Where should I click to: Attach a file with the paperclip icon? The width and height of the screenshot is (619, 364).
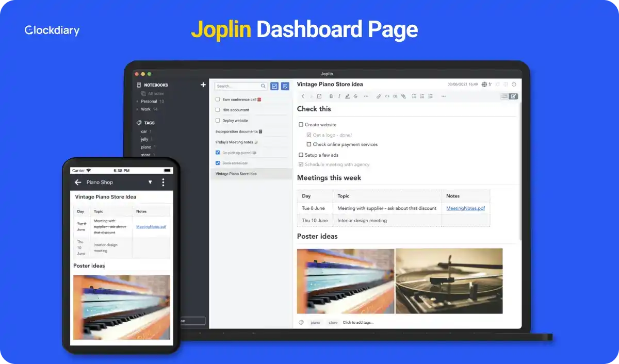coord(403,96)
